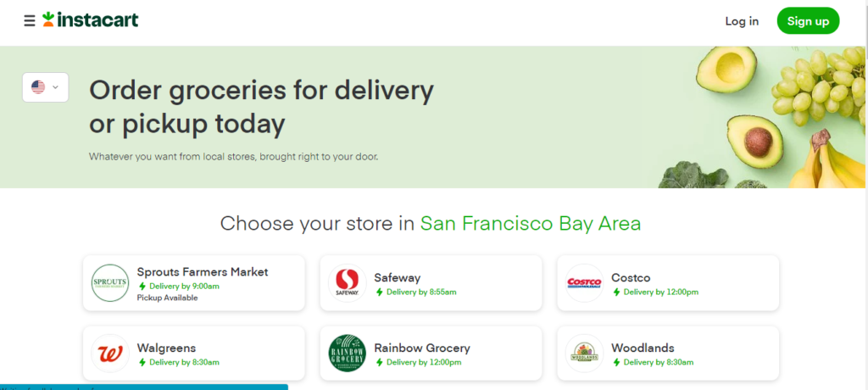Click the Sprouts Farmers Market logo
This screenshot has width=868, height=390.
pyautogui.click(x=110, y=283)
